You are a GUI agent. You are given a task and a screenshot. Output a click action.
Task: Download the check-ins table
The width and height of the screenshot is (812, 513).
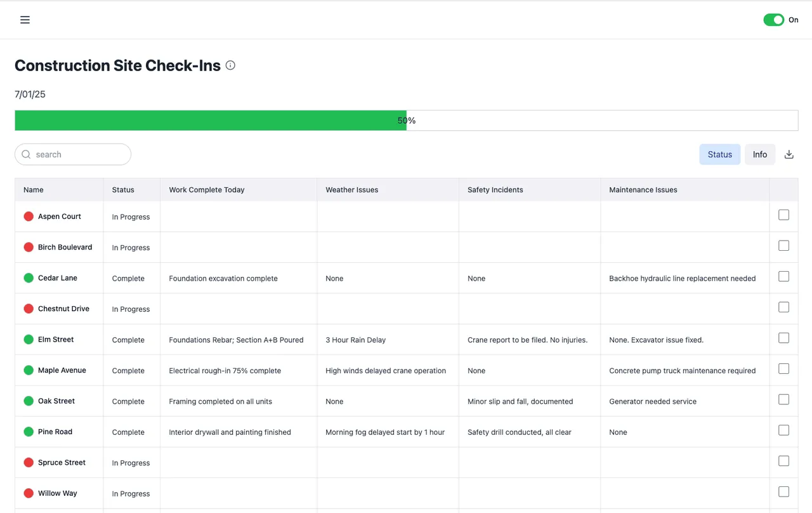tap(789, 154)
